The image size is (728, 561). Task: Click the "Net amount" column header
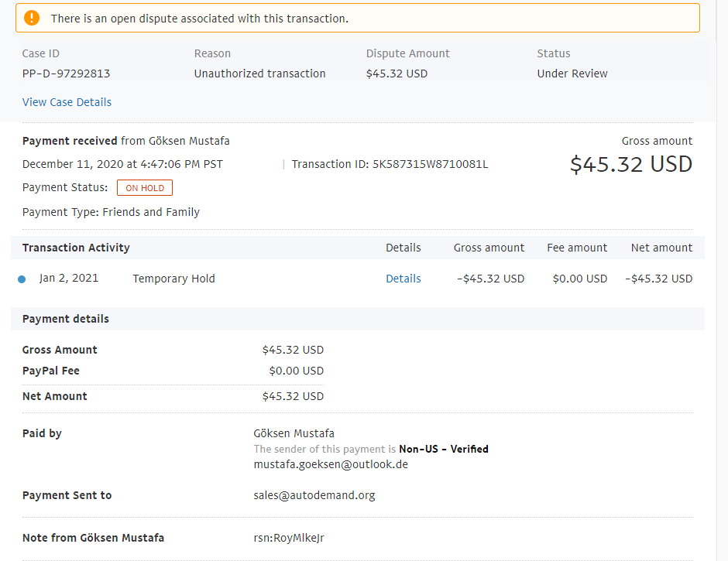pos(661,248)
